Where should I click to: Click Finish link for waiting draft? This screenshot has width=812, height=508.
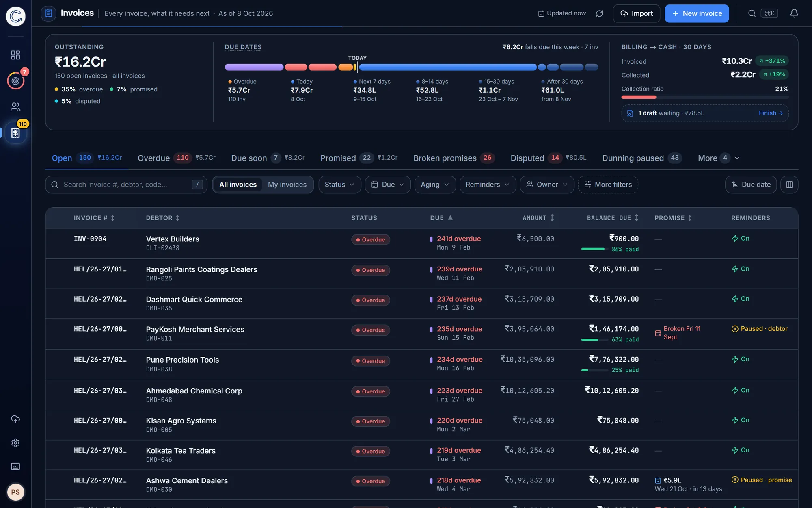[x=771, y=113]
